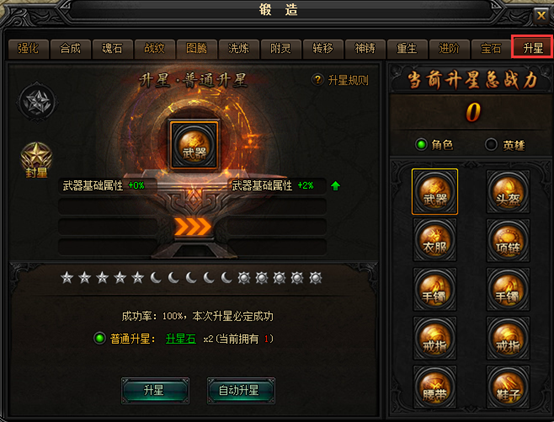Image resolution: width=554 pixels, height=422 pixels.
Task: Click the central 武器 item slot on anvil
Action: (194, 144)
